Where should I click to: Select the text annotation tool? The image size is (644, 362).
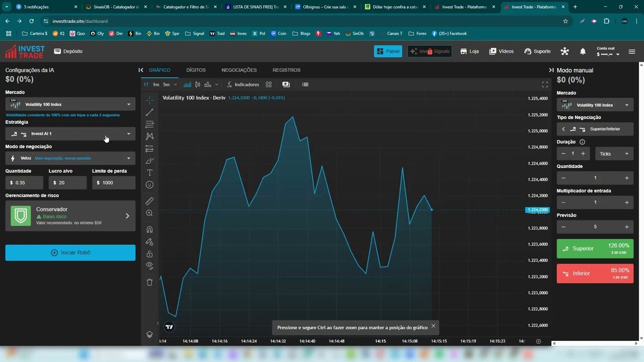click(149, 173)
